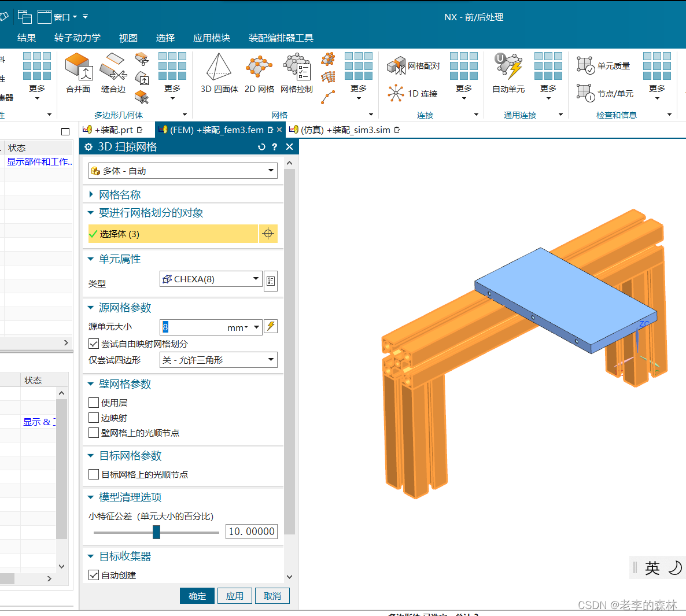
Task: Click the window switch icon in title bar
Action: [24, 17]
